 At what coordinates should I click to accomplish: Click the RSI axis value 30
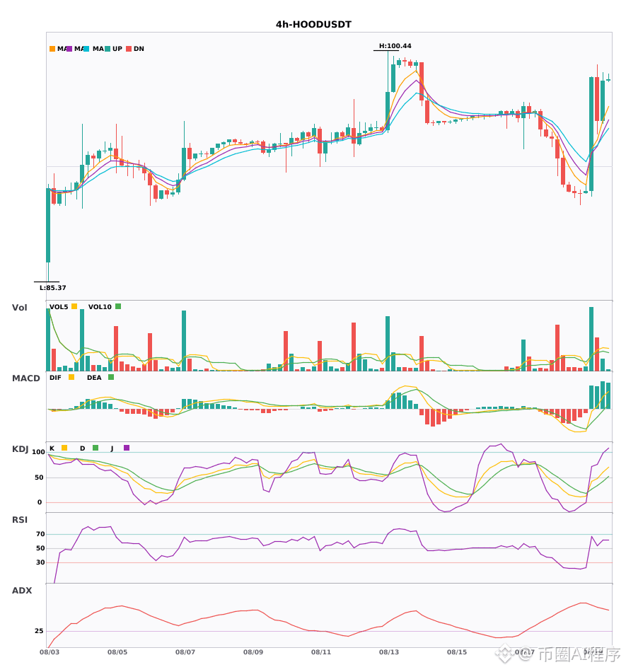(40, 562)
